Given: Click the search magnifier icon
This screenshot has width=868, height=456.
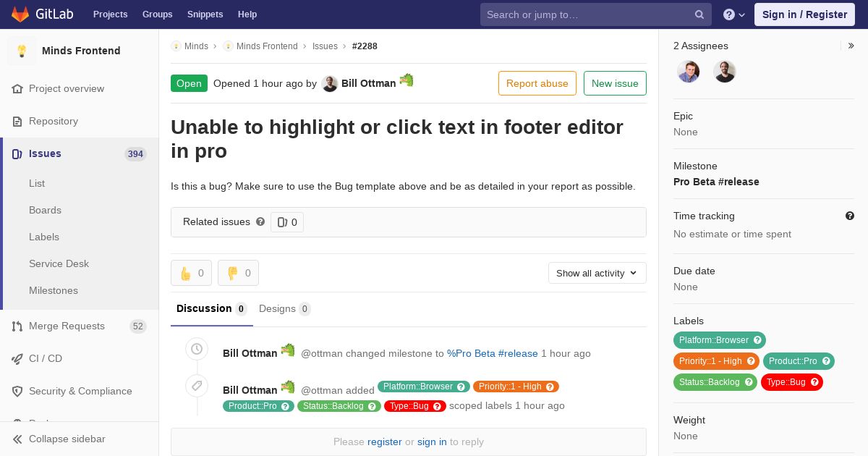Looking at the screenshot, I should (x=699, y=14).
